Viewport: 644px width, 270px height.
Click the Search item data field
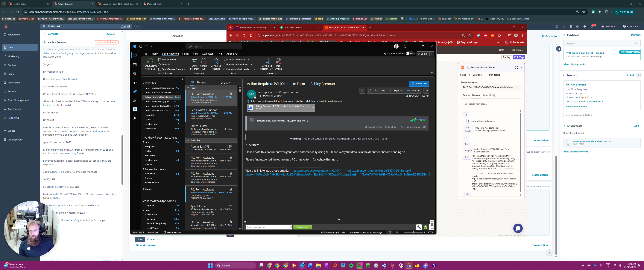[491, 104]
